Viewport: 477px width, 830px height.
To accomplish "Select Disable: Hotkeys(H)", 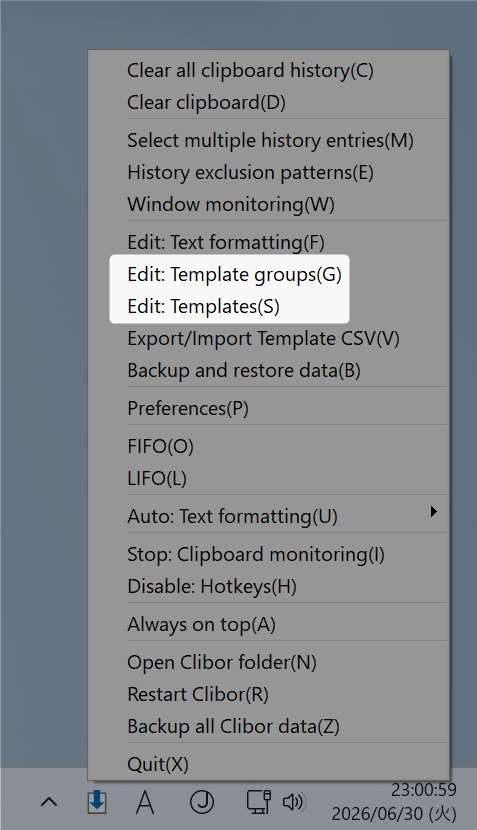I will (268, 586).
